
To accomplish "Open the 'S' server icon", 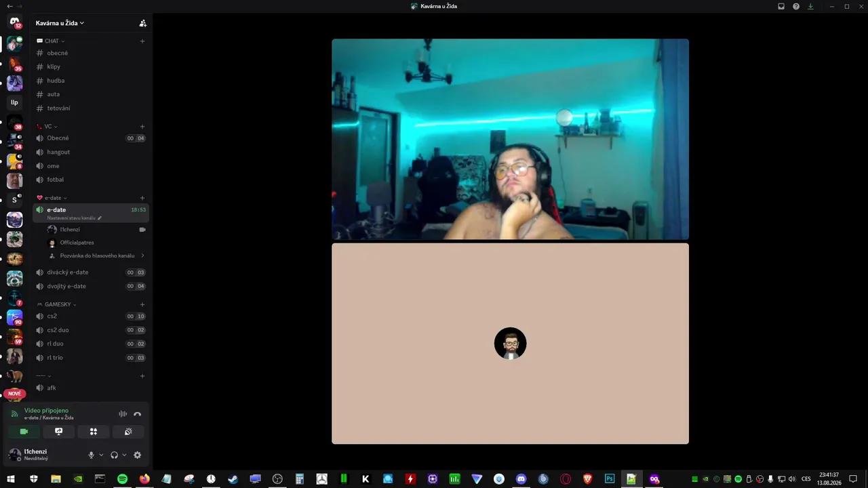I will click(14, 200).
